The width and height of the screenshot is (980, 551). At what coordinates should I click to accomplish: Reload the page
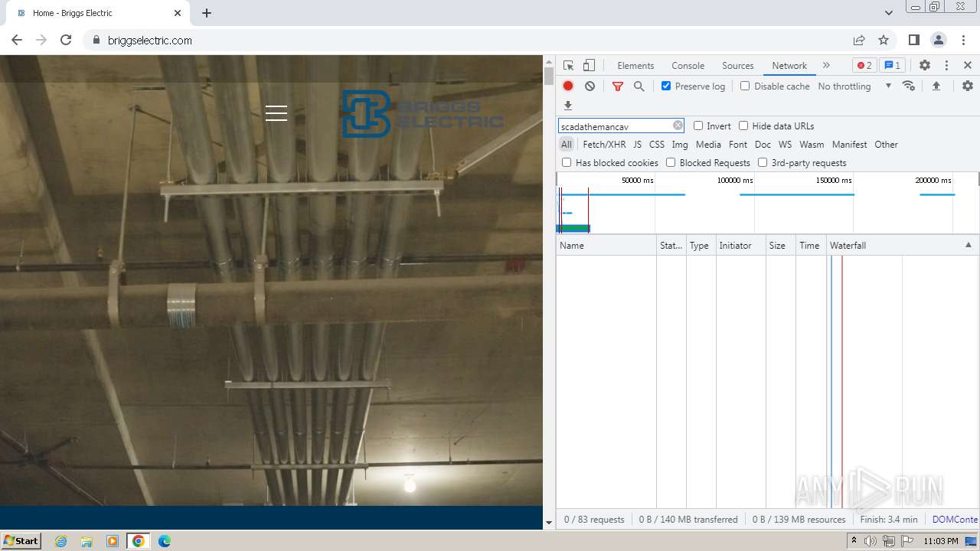click(x=66, y=40)
